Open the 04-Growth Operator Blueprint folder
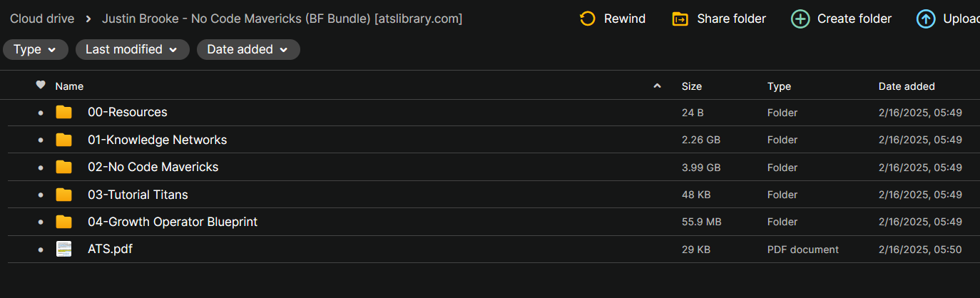 [x=173, y=222]
